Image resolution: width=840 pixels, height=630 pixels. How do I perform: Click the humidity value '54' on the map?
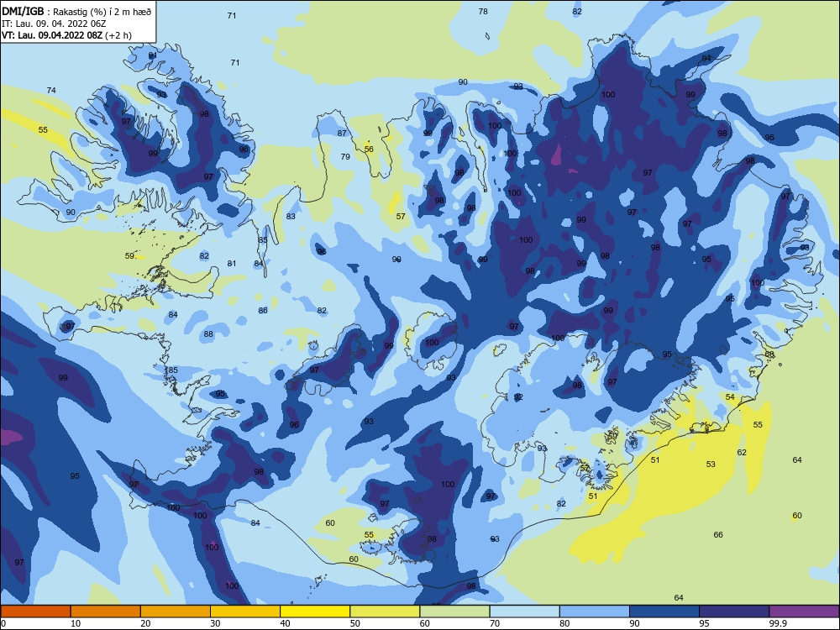coord(730,397)
